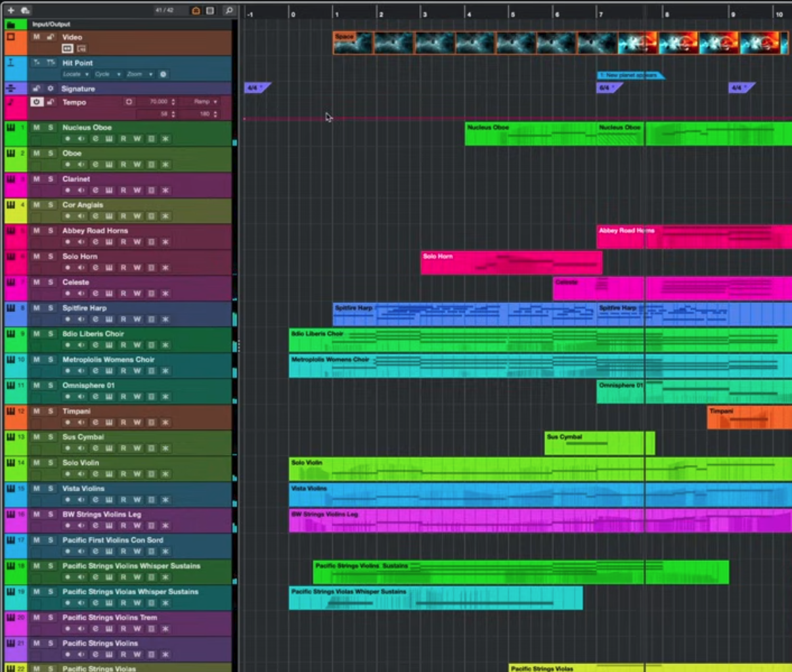Open Edit Channel Settings on Celeste track
This screenshot has height=672, width=792.
[x=95, y=294]
